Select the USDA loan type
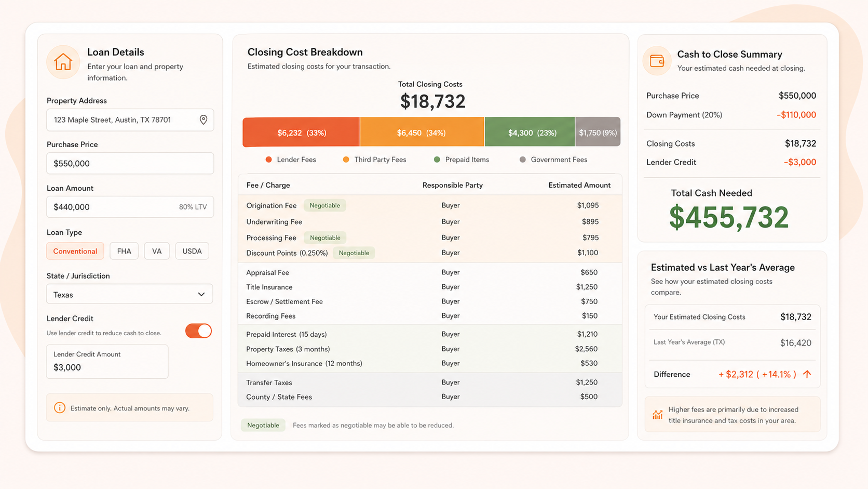The height and width of the screenshot is (489, 868). pos(192,251)
